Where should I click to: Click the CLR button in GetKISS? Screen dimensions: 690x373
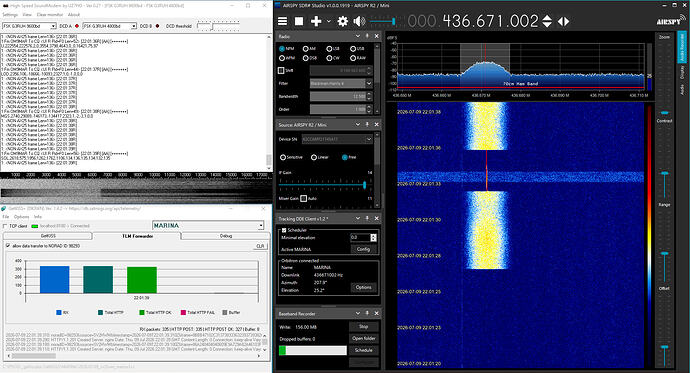tap(260, 246)
